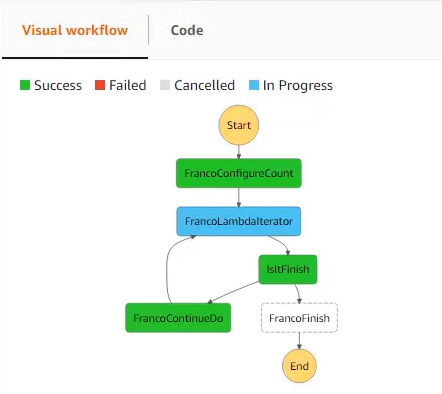
Task: Click the IsItFinish choice state
Action: click(288, 269)
